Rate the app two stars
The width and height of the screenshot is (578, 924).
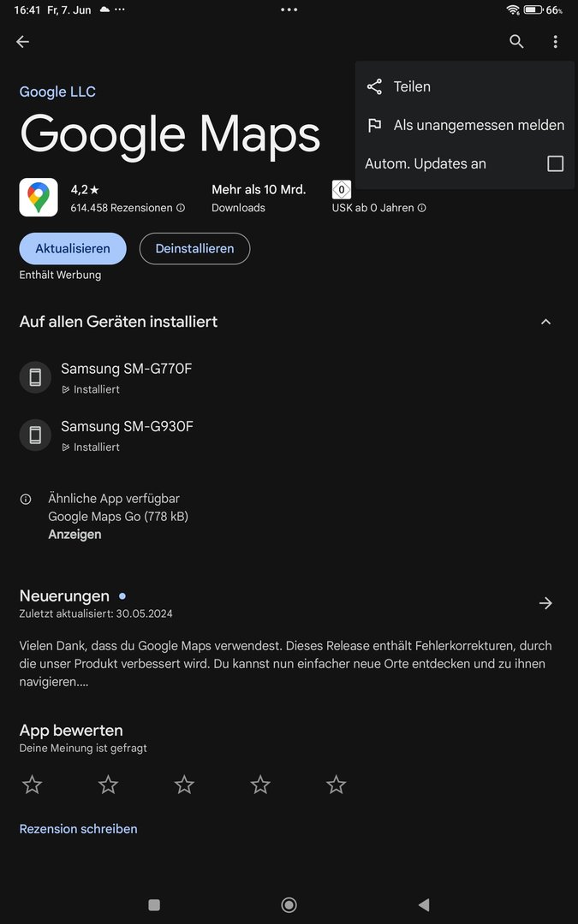point(108,785)
